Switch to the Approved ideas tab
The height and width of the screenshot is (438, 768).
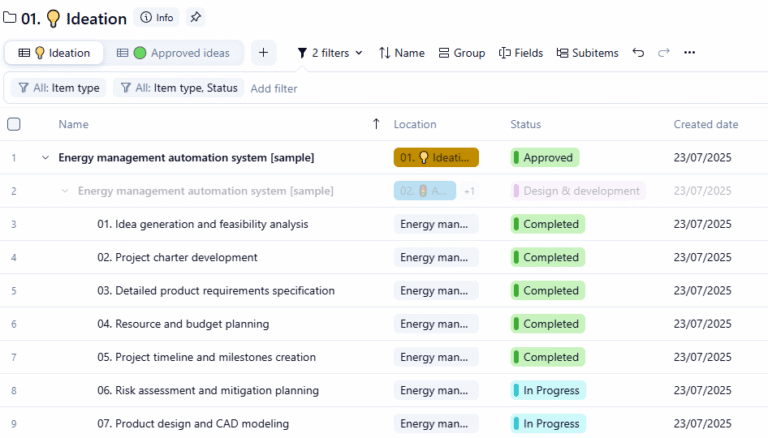tap(173, 53)
